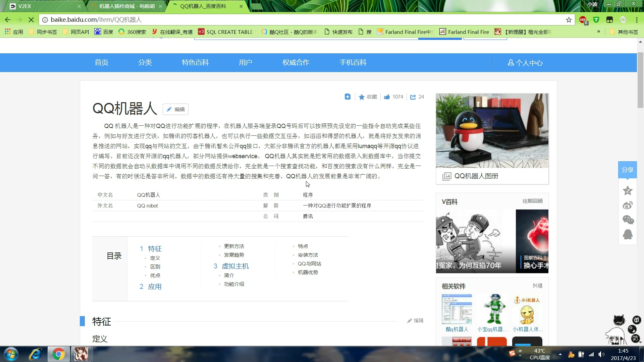Close the QQ机器人_百度百科 tab
644x362 pixels.
tap(241, 6)
